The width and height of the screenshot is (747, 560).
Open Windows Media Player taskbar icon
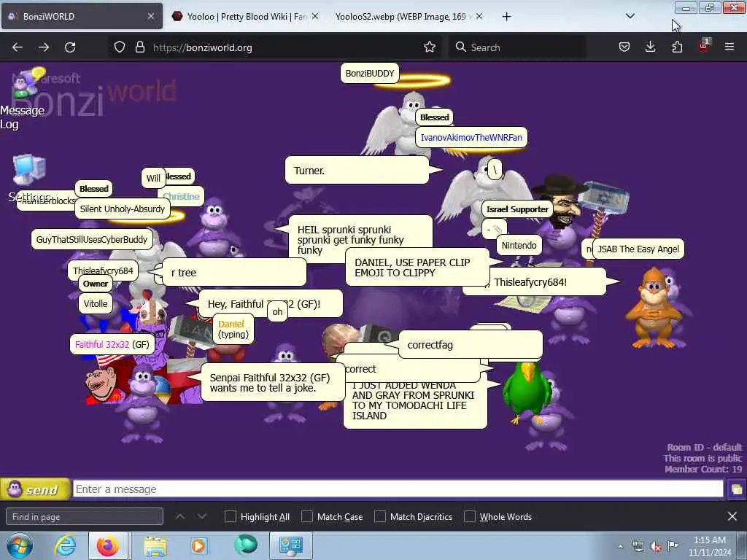[x=199, y=545]
